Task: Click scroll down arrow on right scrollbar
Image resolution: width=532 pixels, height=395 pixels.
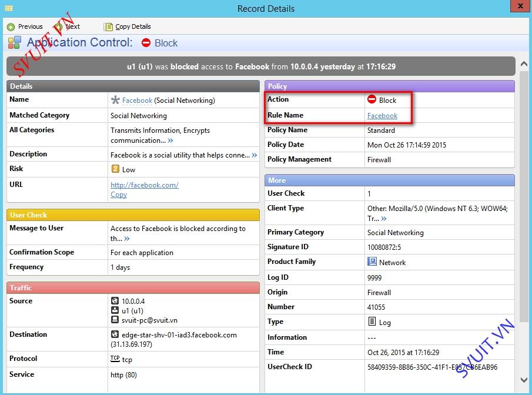Action: pos(524,380)
